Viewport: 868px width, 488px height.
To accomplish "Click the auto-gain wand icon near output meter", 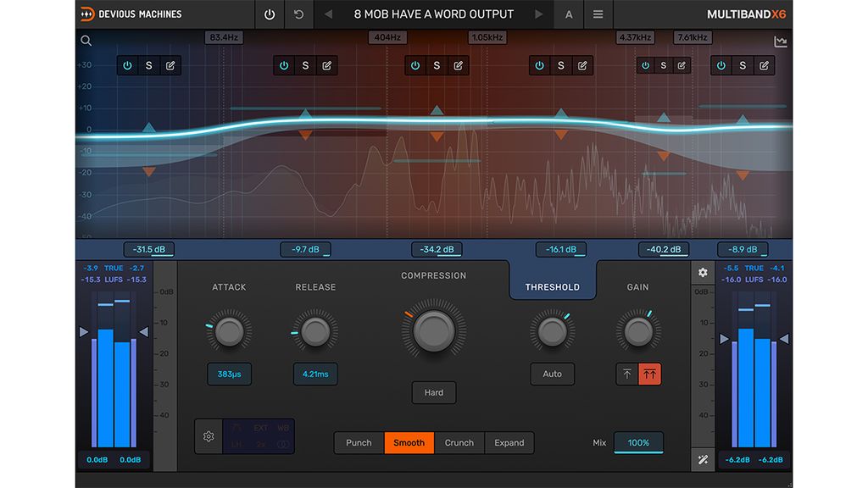I will (x=703, y=459).
